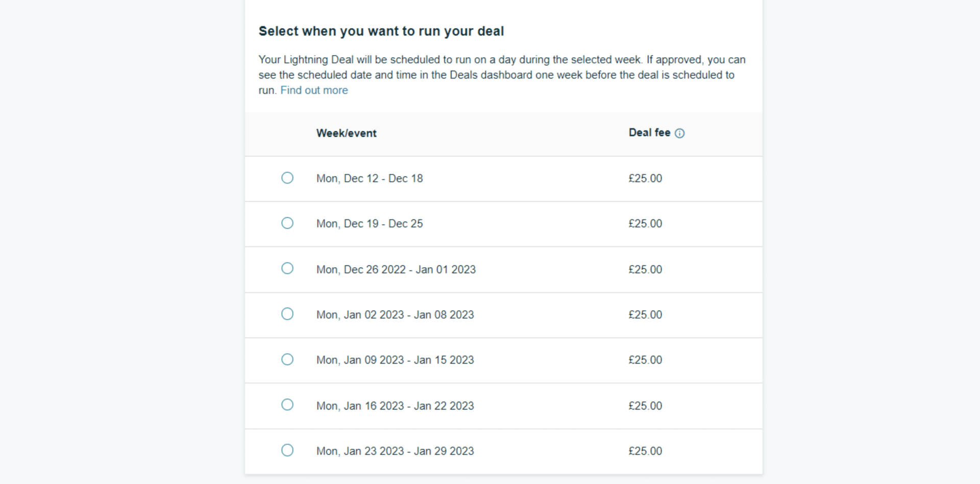Screen dimensions: 980x484
Task: Click the Deal fee column header
Action: (649, 133)
